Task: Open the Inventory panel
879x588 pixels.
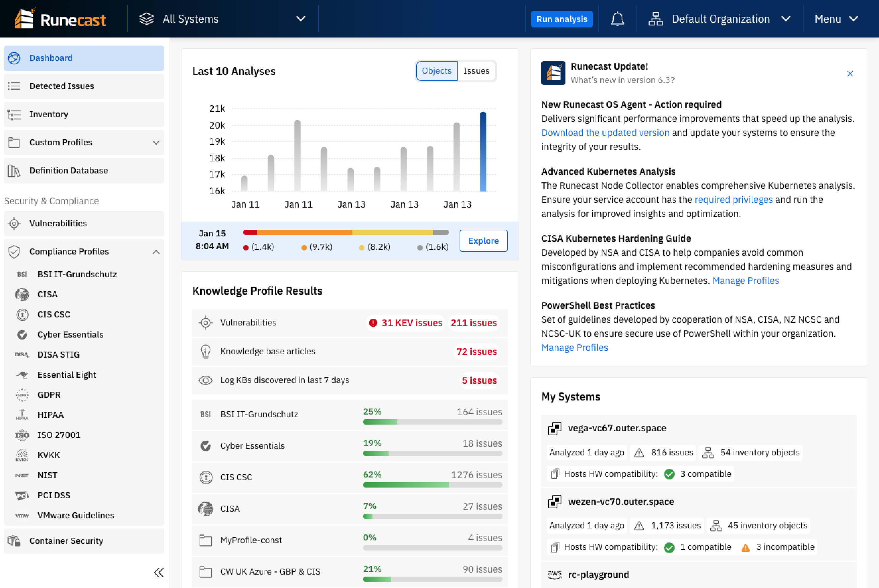Action: [49, 115]
